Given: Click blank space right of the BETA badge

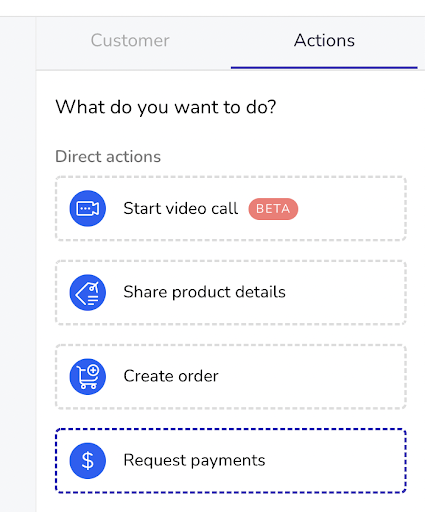Looking at the screenshot, I should pyautogui.click(x=350, y=209).
